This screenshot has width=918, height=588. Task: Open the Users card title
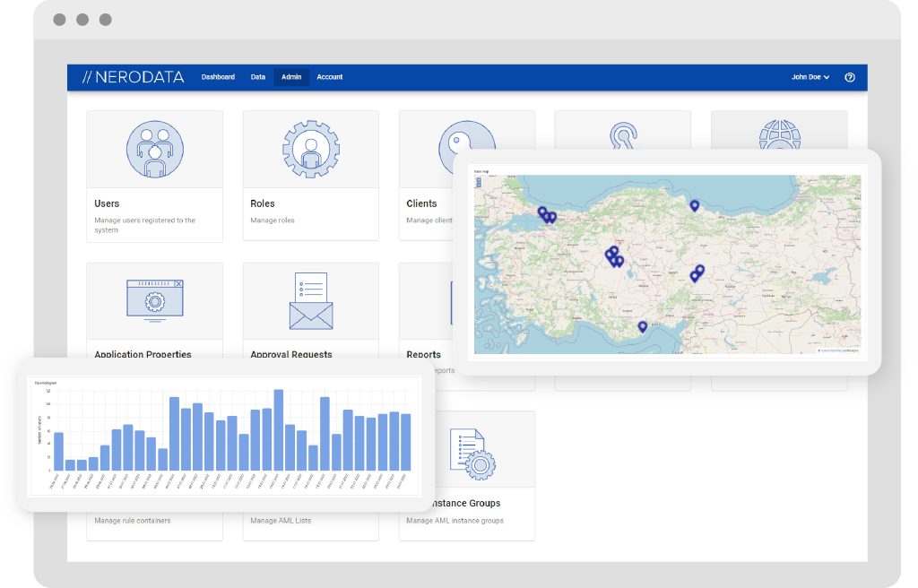click(x=107, y=203)
